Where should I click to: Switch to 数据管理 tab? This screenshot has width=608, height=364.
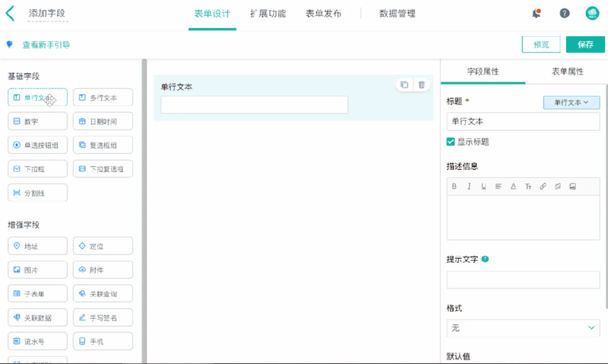point(397,13)
